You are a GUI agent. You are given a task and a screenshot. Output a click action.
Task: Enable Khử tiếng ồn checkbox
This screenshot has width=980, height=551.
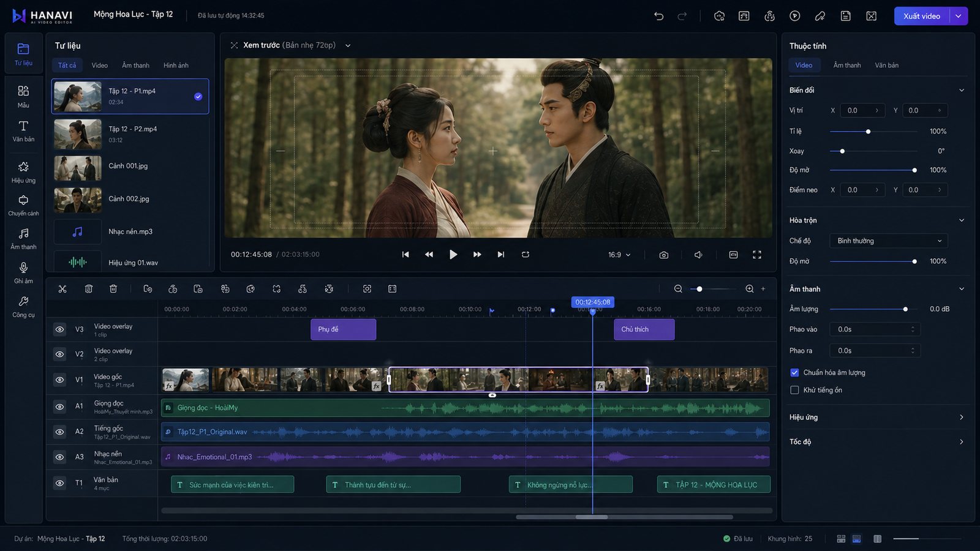794,390
